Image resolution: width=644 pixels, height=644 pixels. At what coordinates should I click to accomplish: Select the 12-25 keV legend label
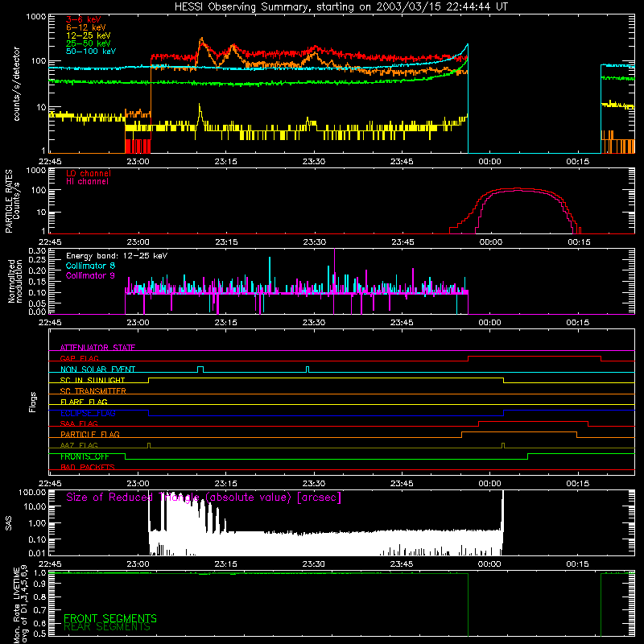pos(89,35)
